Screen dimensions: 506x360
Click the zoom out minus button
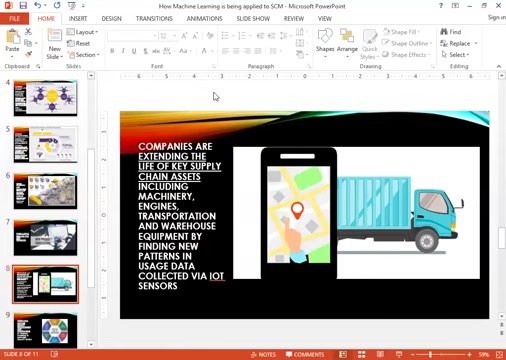412,355
